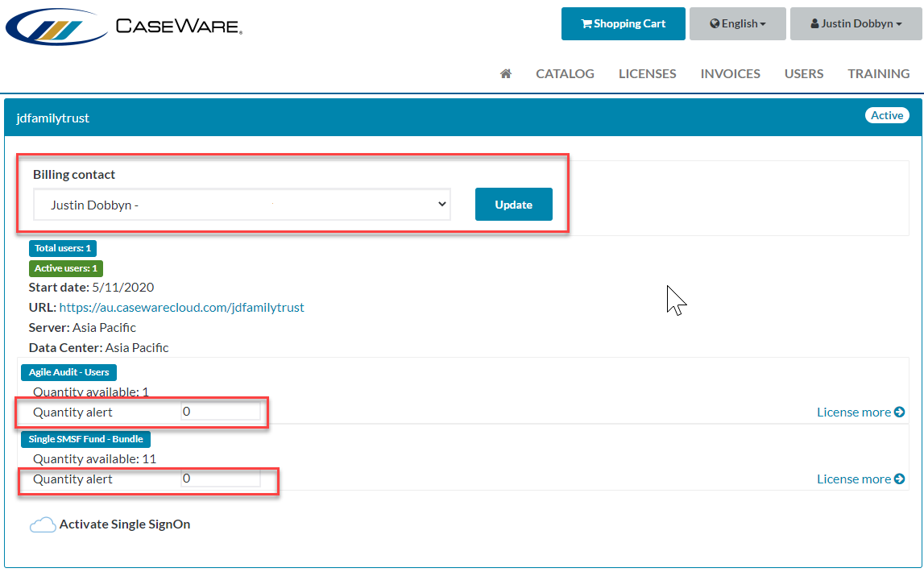Click the Active status badge

[887, 115]
